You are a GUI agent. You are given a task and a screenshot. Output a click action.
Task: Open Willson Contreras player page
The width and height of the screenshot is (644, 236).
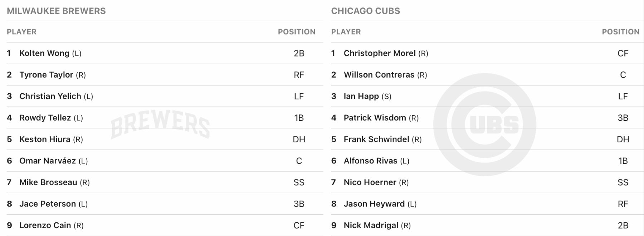[x=379, y=75]
